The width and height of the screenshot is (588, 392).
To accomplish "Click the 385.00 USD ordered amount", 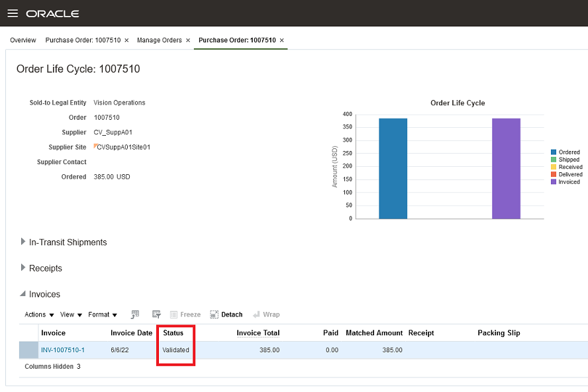I will point(112,177).
